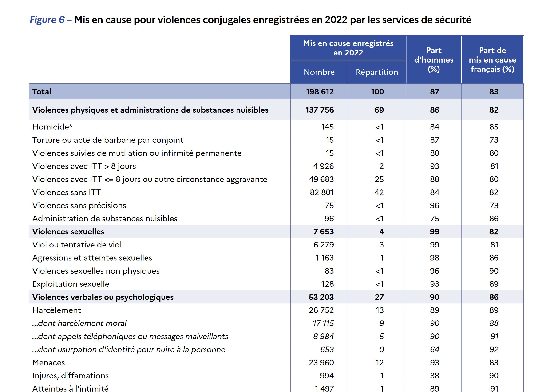Click the value 7 653
This screenshot has width=546, height=392.
pyautogui.click(x=324, y=232)
